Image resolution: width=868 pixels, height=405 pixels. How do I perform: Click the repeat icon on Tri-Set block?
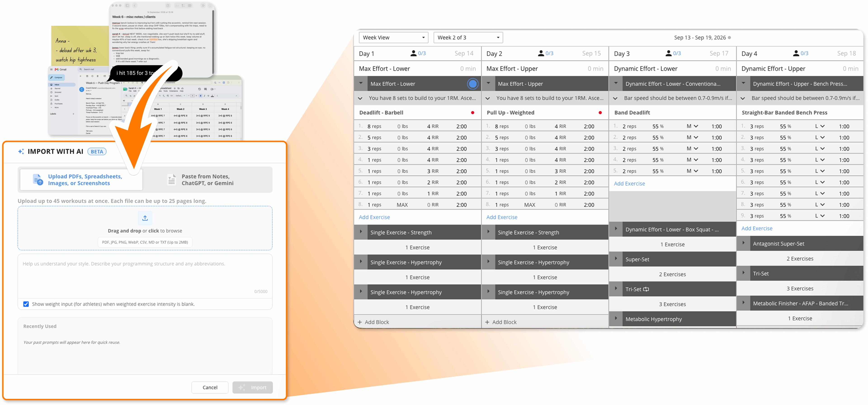click(646, 289)
